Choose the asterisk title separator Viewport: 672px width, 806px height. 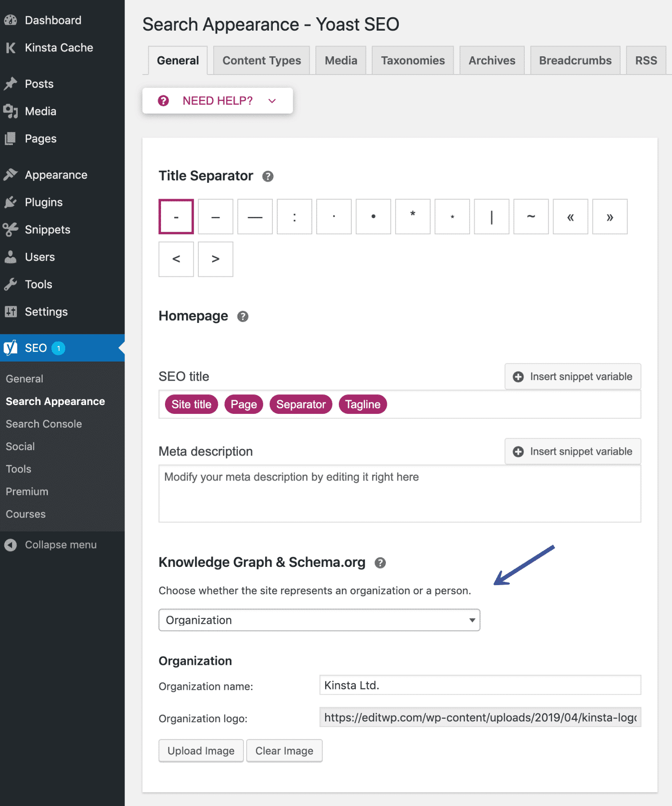[x=413, y=217]
